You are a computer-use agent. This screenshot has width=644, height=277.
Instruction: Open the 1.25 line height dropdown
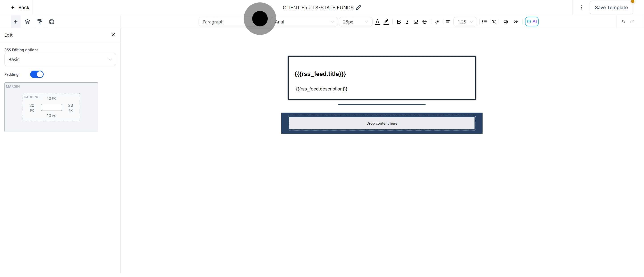pos(465,22)
